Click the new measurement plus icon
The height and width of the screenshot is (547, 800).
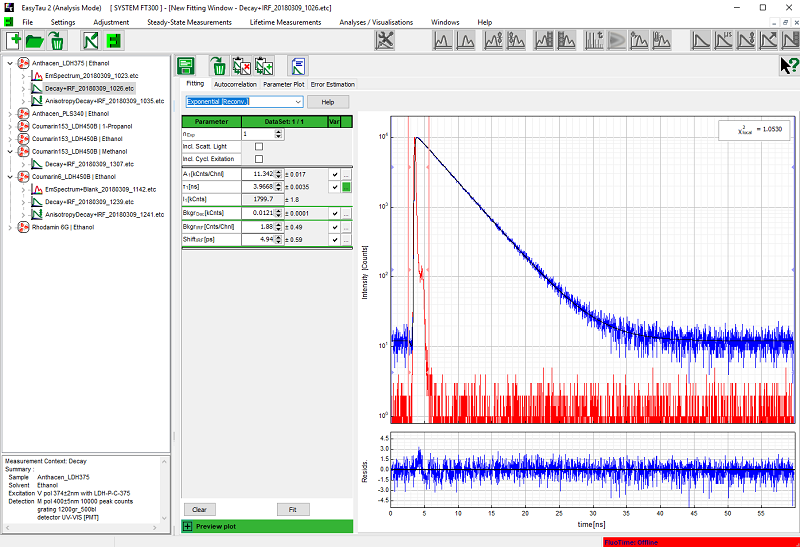14,41
